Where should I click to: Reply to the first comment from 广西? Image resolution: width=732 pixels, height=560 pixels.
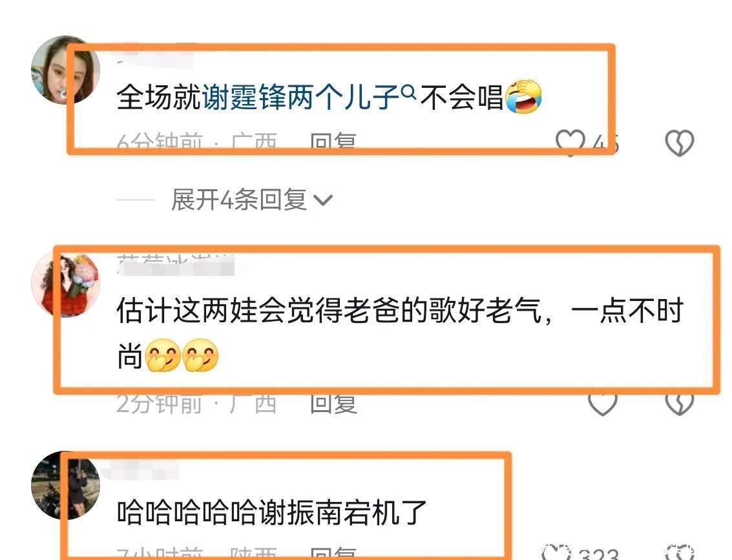333,142
